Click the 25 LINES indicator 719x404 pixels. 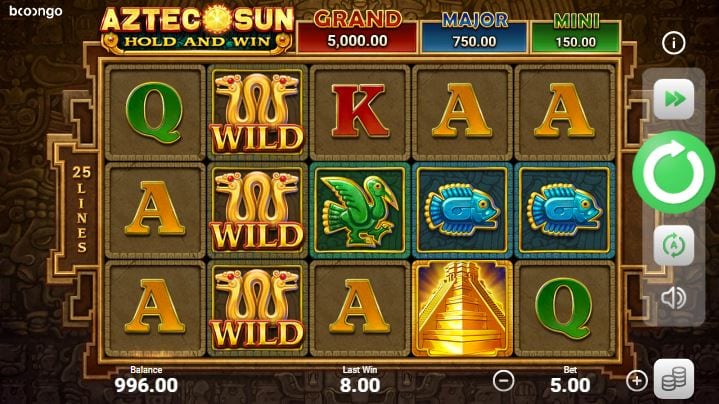pos(81,209)
